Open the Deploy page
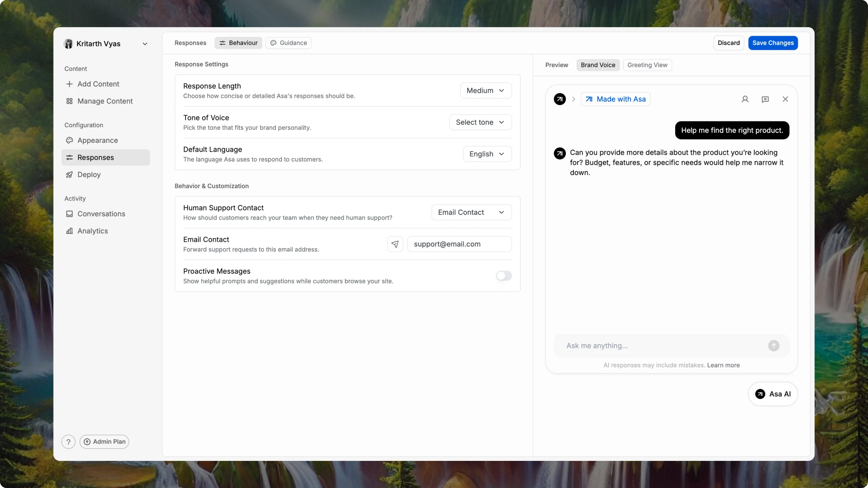This screenshot has width=868, height=488. tap(106, 175)
